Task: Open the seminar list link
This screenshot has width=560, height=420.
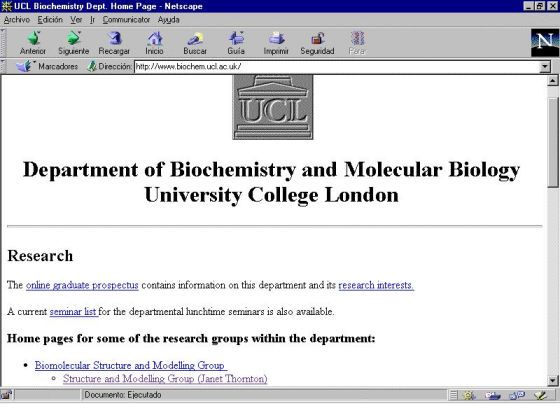Action: [x=73, y=311]
